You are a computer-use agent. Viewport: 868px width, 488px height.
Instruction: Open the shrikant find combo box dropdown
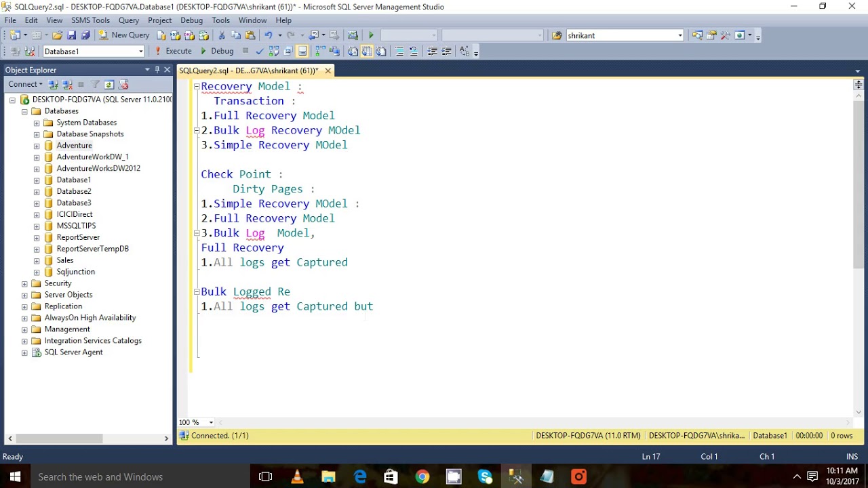[x=680, y=35]
